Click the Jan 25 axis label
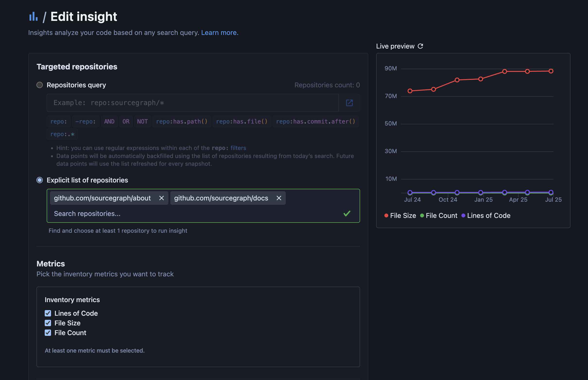This screenshot has height=380, width=588. (483, 200)
